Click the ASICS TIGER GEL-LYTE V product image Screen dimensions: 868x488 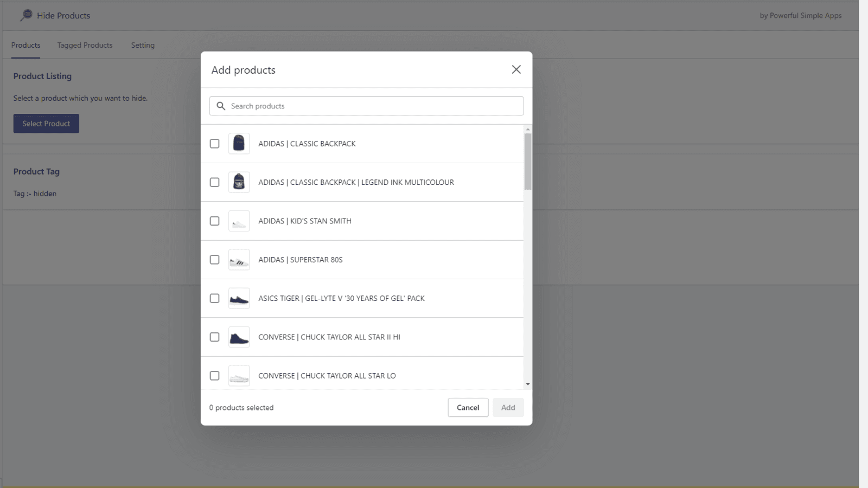click(239, 298)
